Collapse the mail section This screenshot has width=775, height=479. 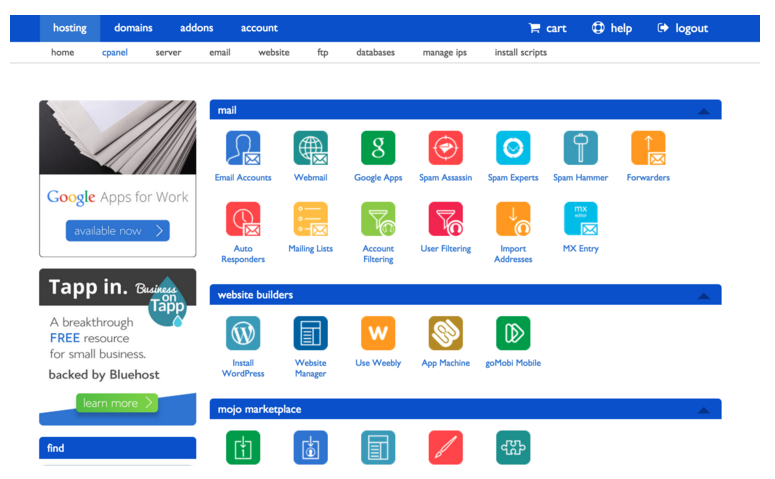click(x=703, y=111)
